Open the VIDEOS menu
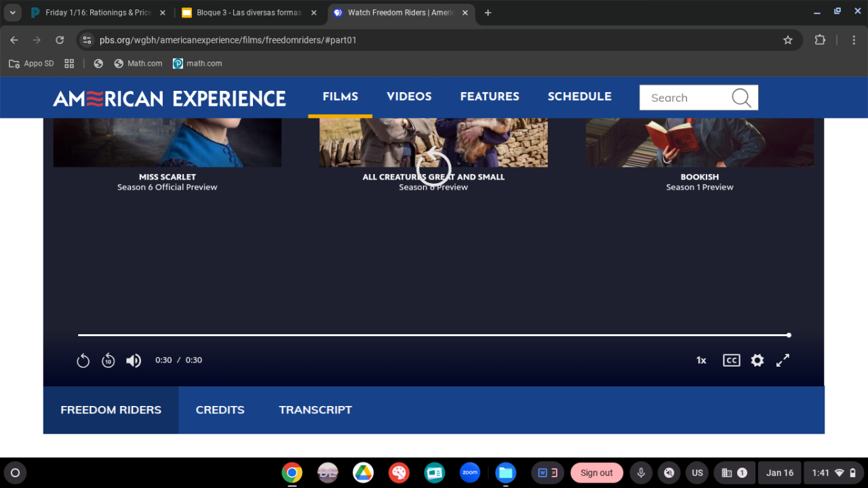The height and width of the screenshot is (488, 868). pyautogui.click(x=409, y=96)
